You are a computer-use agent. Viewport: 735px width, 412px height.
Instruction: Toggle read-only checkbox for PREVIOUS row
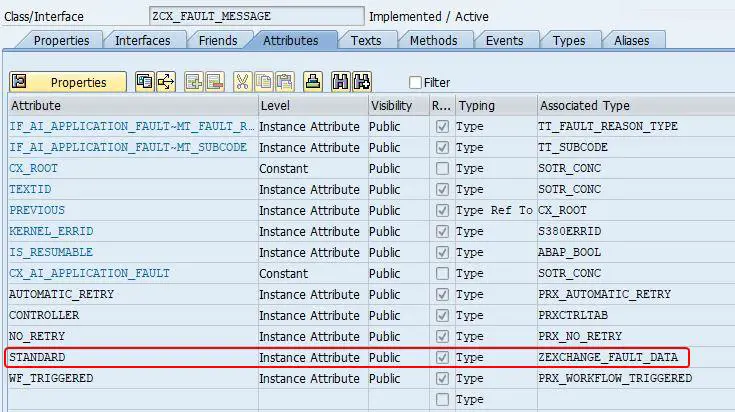tap(442, 210)
